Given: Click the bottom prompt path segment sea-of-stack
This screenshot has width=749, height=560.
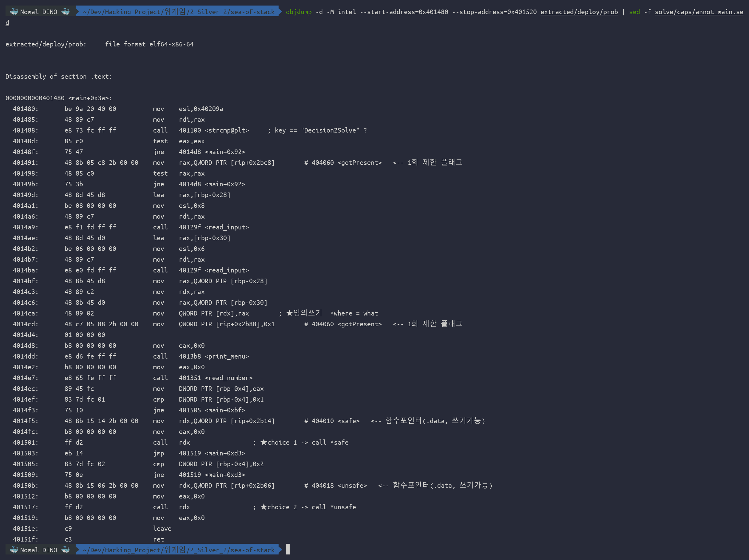Looking at the screenshot, I should [253, 550].
